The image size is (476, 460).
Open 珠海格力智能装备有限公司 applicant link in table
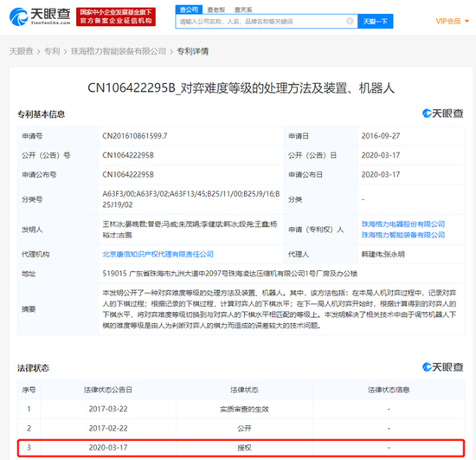[403, 235]
